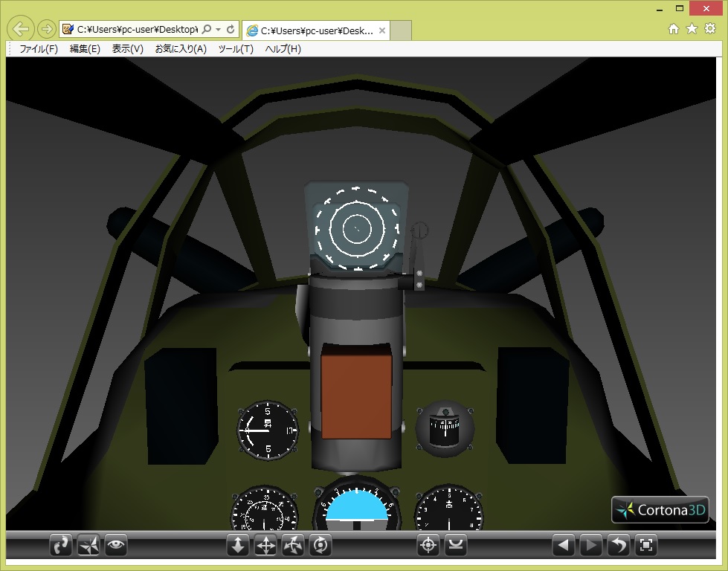Open the ファイル(F) menu
Image resolution: width=728 pixels, height=571 pixels.
pos(39,49)
